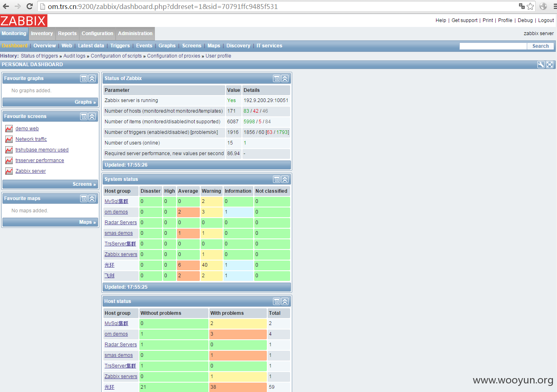This screenshot has width=557, height=392.
Task: Click the browser address bar
Action: (278, 7)
